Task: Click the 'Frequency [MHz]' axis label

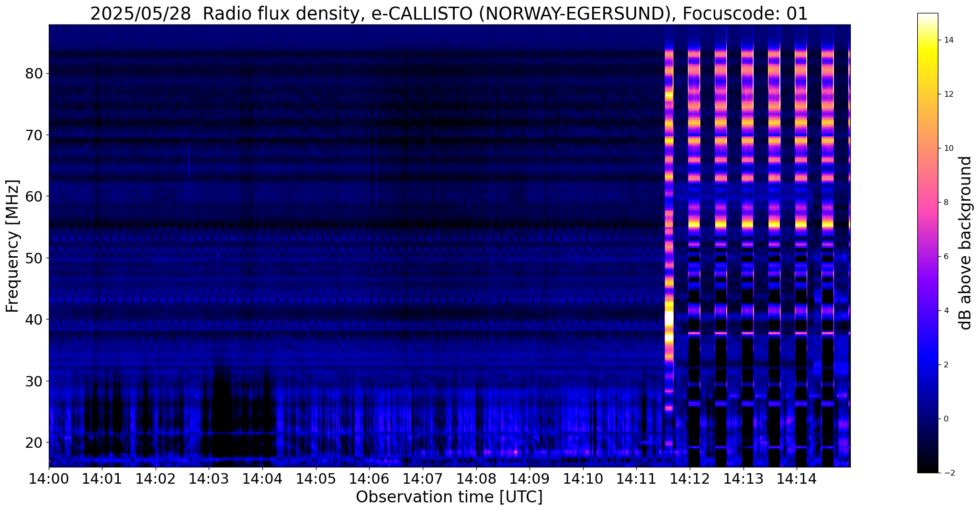Action: coord(12,246)
